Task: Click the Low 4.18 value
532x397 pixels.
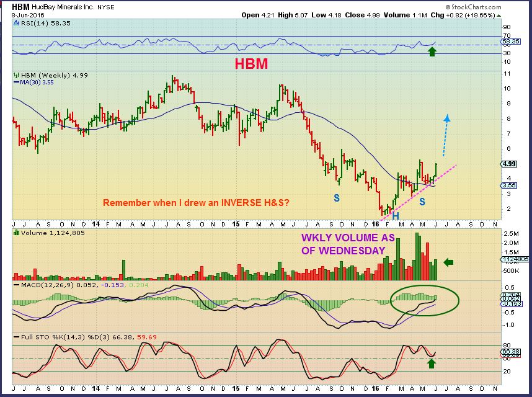Action: pyautogui.click(x=326, y=15)
